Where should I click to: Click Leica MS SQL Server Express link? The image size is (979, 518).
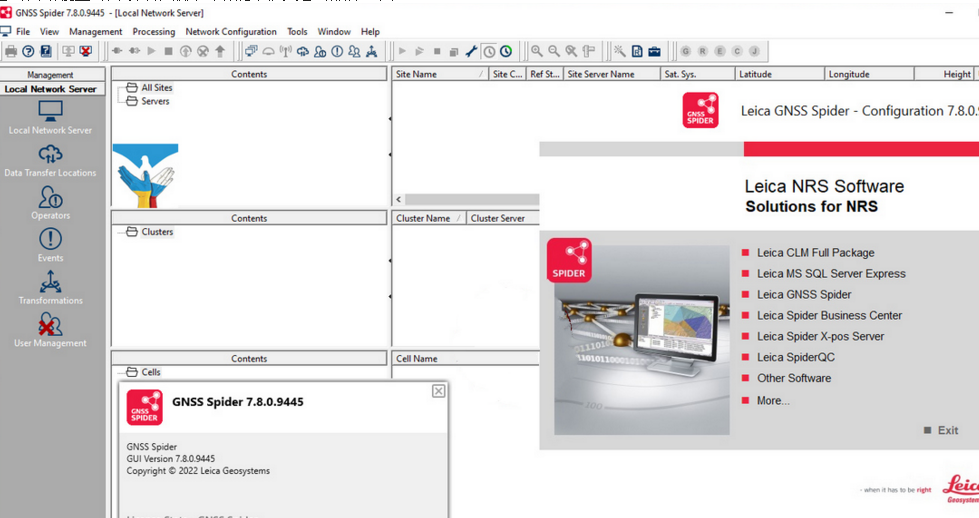[831, 273]
